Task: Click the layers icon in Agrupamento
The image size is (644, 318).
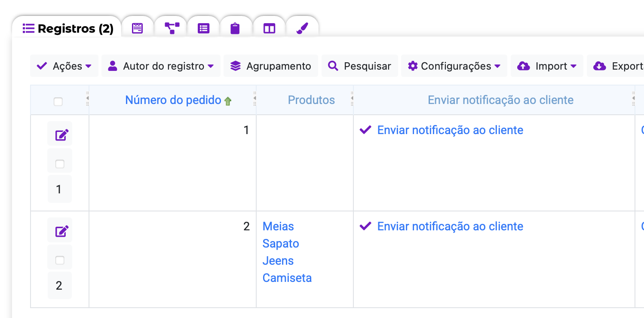Action: (235, 66)
